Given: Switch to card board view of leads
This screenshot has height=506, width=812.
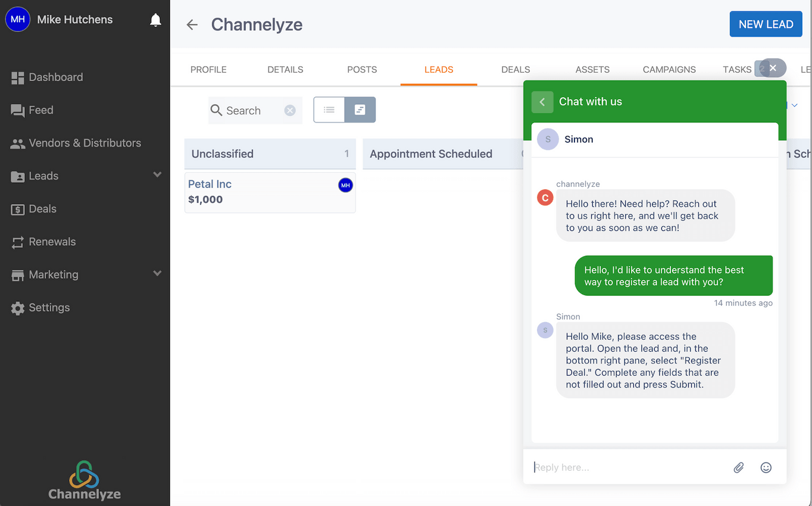Looking at the screenshot, I should (360, 110).
